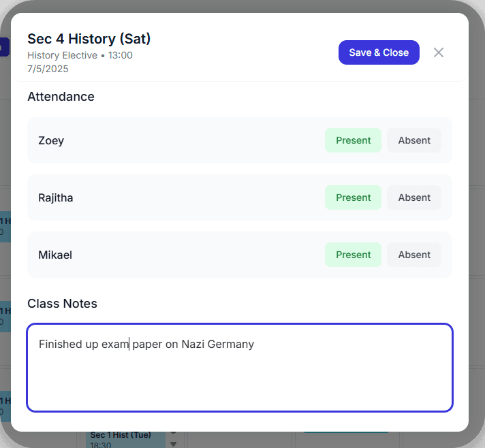Screen dimensions: 485x448
Task: Set Rajitha's attendance to Present
Action: [353, 197]
